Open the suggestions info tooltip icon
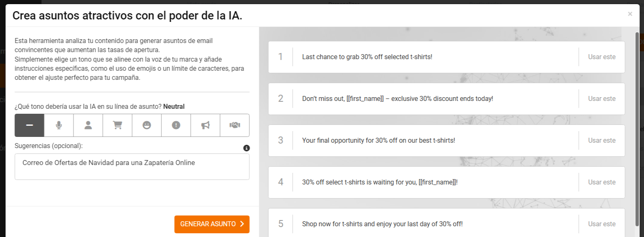Image resolution: width=644 pixels, height=237 pixels. click(x=246, y=148)
